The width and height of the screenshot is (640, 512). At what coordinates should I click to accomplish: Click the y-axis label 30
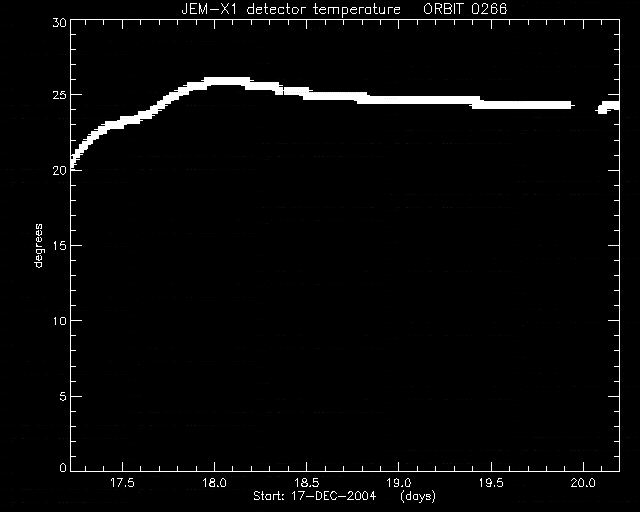tap(60, 22)
